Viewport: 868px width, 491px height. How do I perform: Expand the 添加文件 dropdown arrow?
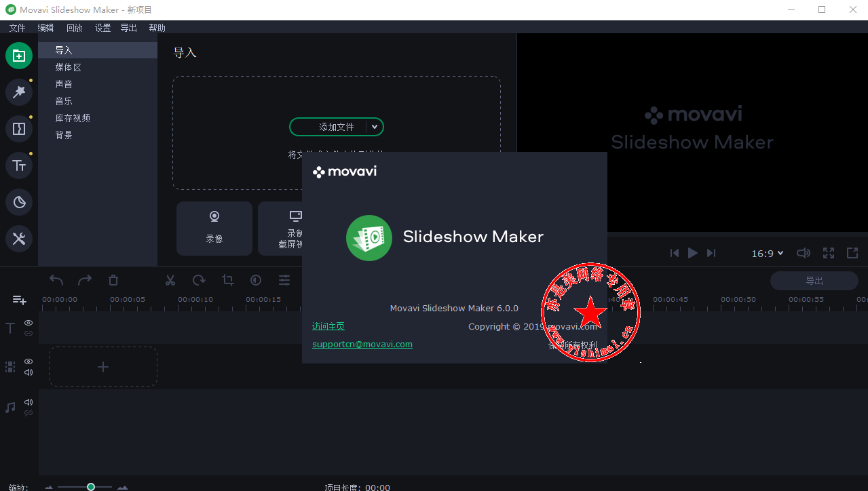click(375, 127)
